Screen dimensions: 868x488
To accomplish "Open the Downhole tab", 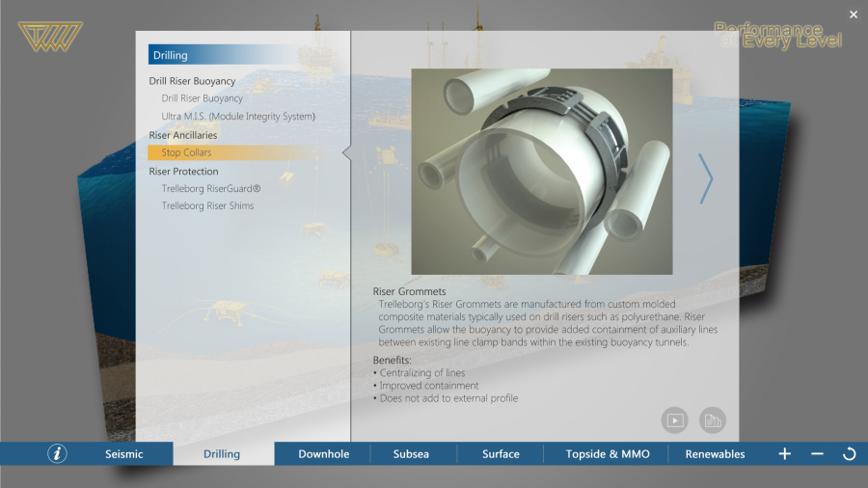I will tap(324, 453).
